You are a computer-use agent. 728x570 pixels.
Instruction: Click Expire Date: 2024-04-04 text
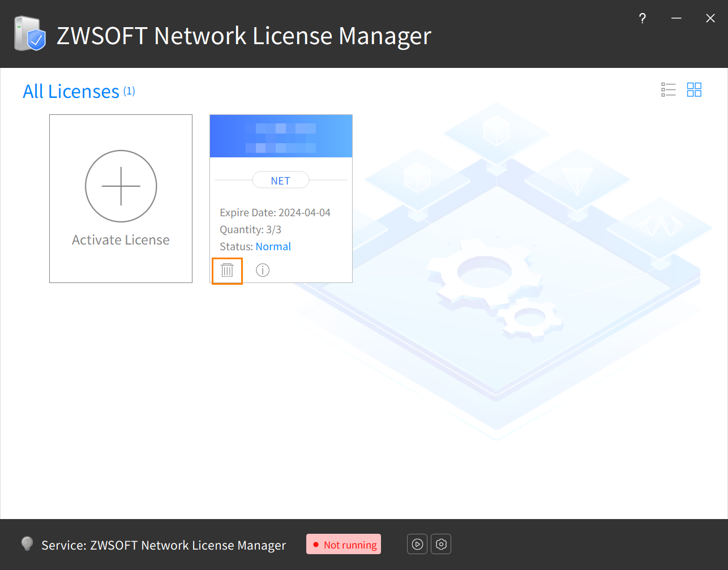click(x=275, y=213)
